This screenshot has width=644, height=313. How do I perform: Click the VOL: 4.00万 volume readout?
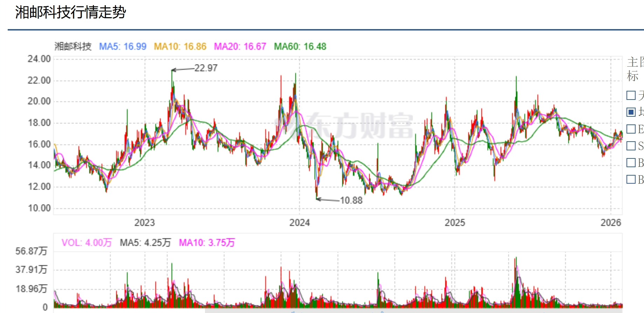pos(87,243)
